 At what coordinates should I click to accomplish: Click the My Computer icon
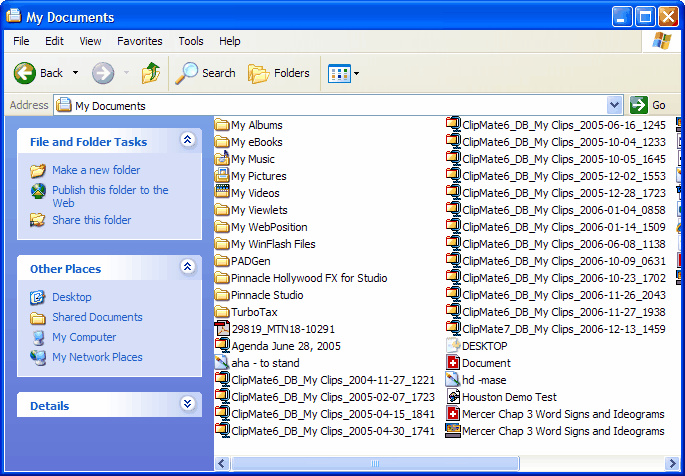point(38,338)
